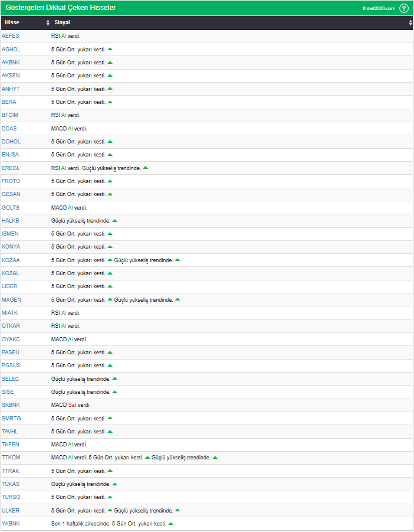Open the TTKOM stock link
Screen dimensions: 414x532
[x=11, y=458]
